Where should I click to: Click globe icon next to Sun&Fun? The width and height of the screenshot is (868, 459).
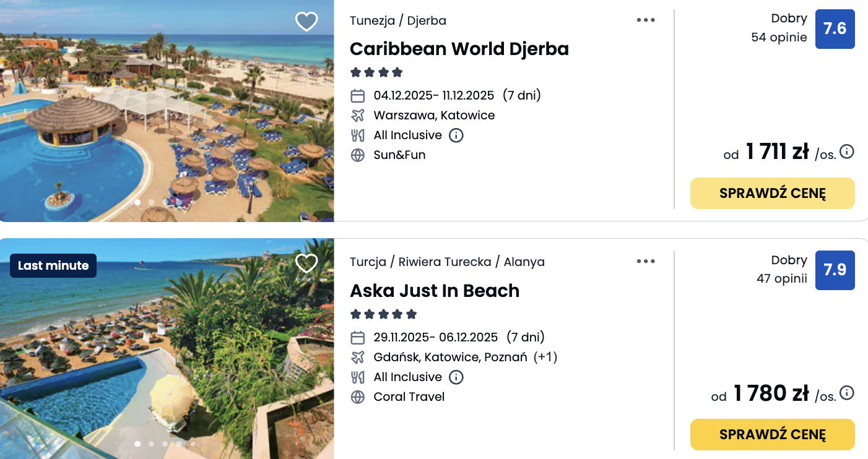point(357,155)
